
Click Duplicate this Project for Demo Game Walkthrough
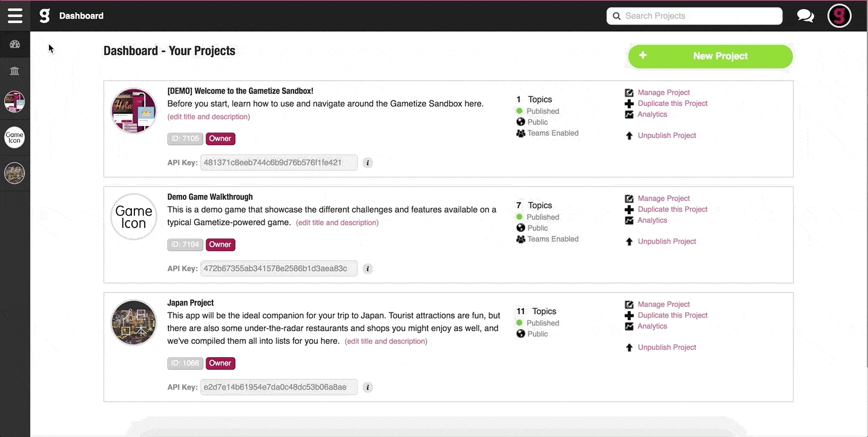[672, 209]
